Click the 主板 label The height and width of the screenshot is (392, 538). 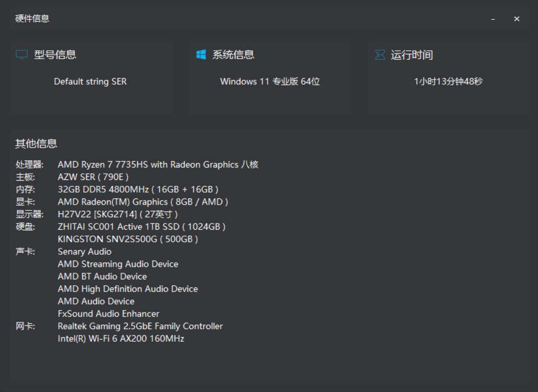25,177
